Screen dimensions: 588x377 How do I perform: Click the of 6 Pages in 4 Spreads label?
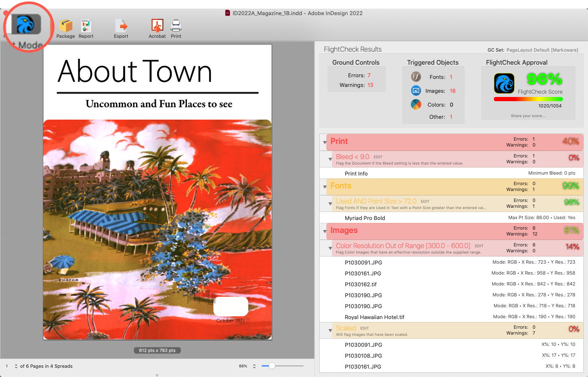pyautogui.click(x=46, y=366)
